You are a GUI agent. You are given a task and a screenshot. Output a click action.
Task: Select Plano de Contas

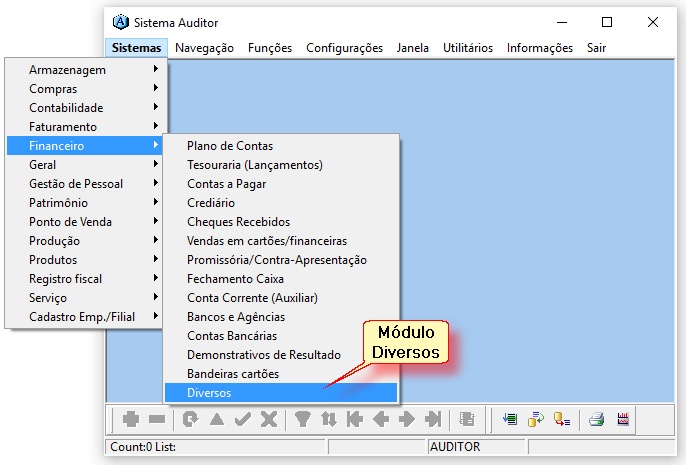coord(281,146)
